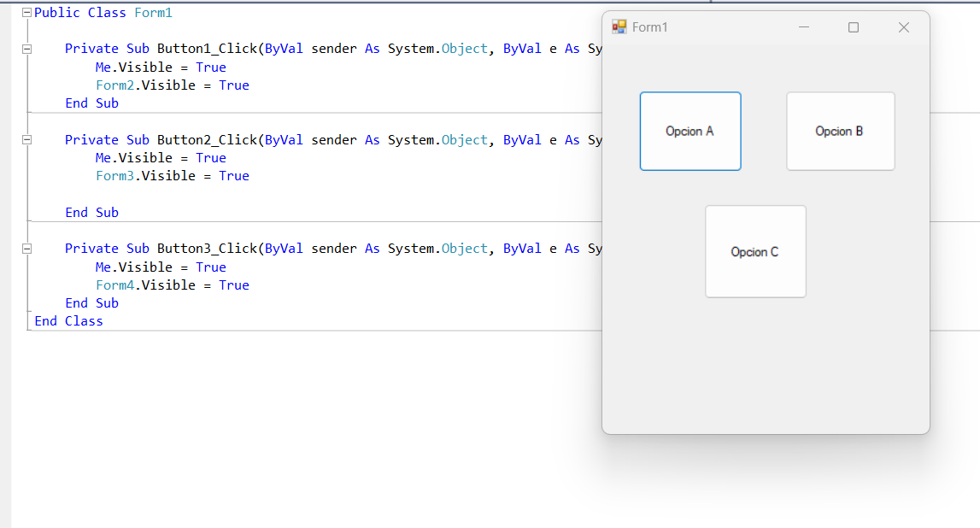The height and width of the screenshot is (528, 980).
Task: Close the Form1 window
Action: [x=903, y=26]
